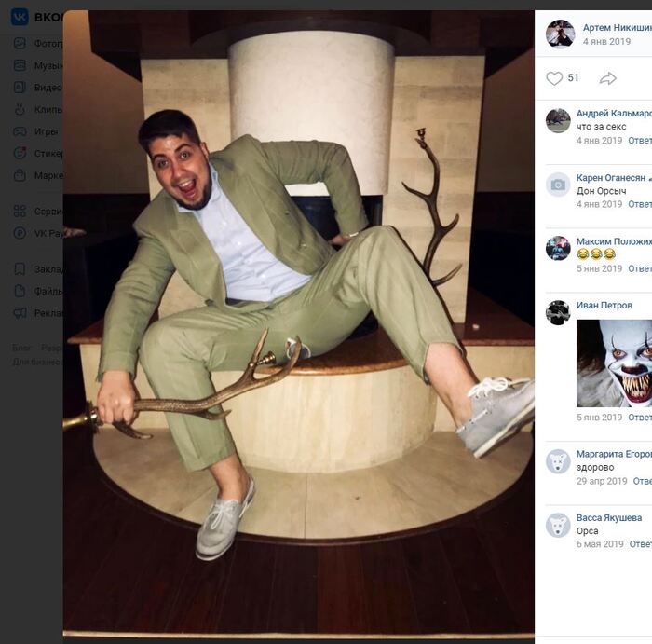Reply to Карен Оганесян's comment
The height and width of the screenshot is (644, 652).
(x=639, y=204)
